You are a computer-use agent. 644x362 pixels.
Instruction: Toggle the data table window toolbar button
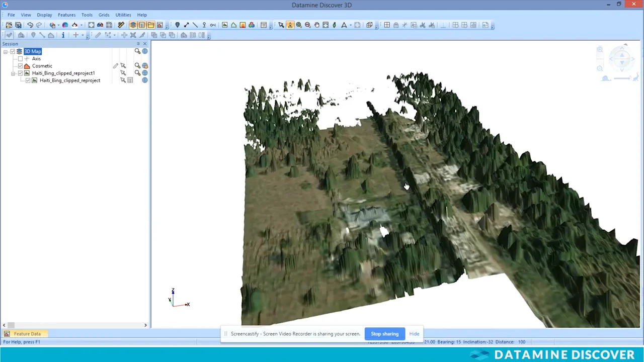pyautogui.click(x=142, y=25)
